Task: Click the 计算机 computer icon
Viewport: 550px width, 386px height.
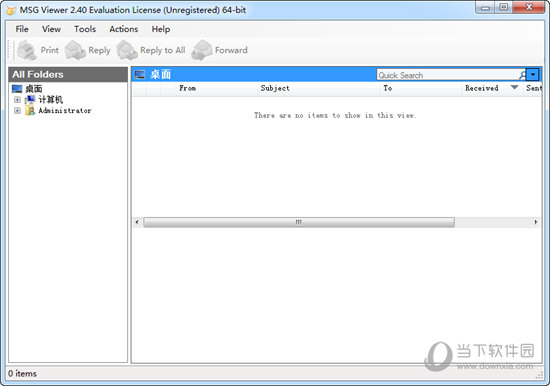Action: click(x=30, y=100)
